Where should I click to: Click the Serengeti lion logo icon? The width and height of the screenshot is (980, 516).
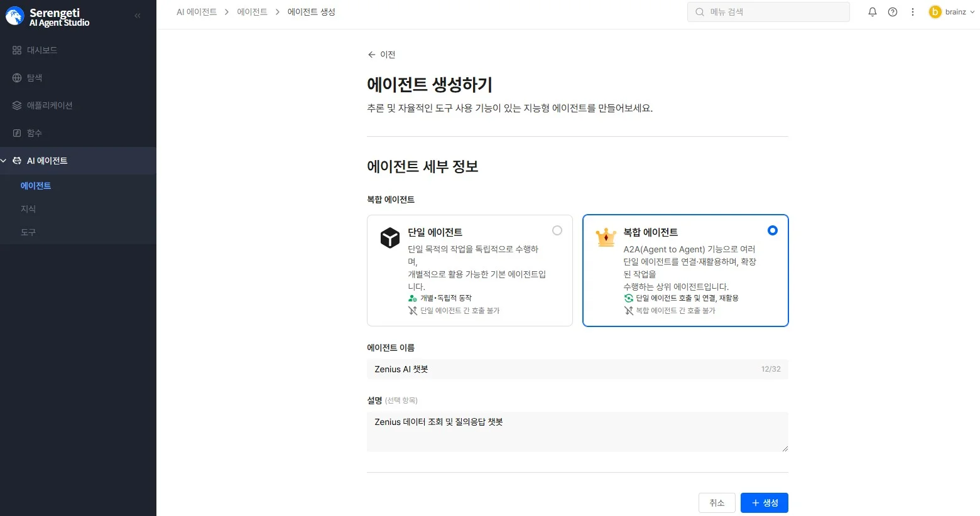14,16
